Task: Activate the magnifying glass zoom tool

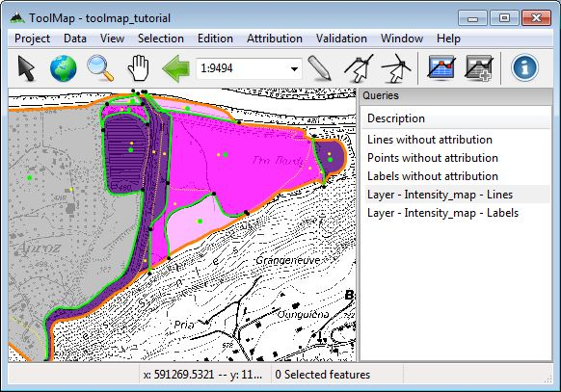Action: point(100,67)
